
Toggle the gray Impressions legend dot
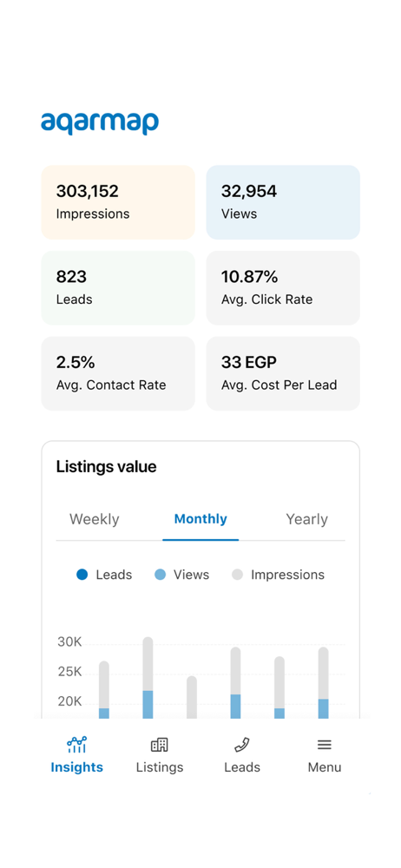pos(238,575)
